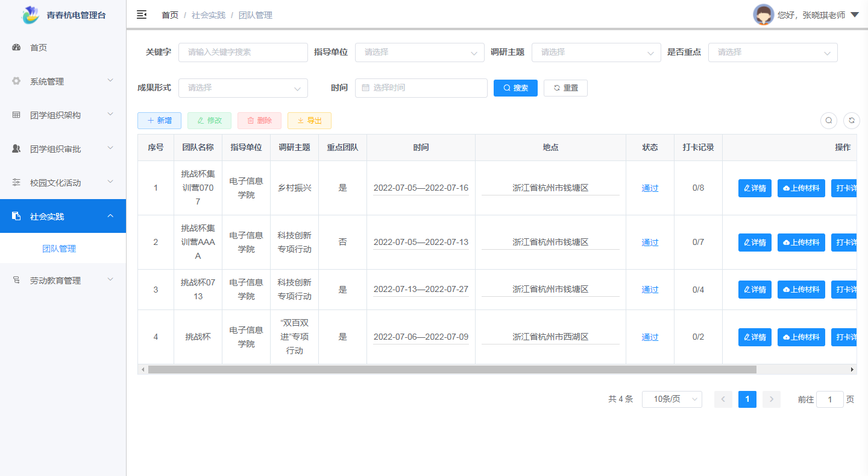Click the 前往 page number input
The width and height of the screenshot is (868, 476).
point(830,399)
